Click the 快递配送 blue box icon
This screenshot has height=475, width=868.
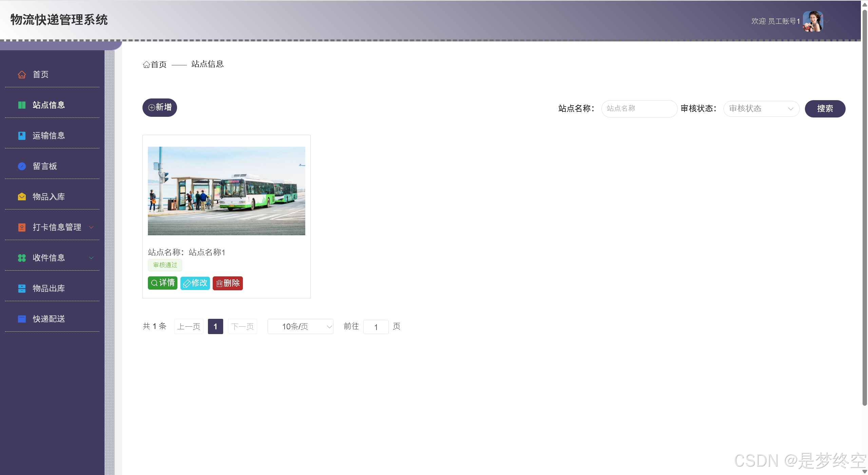(x=22, y=319)
